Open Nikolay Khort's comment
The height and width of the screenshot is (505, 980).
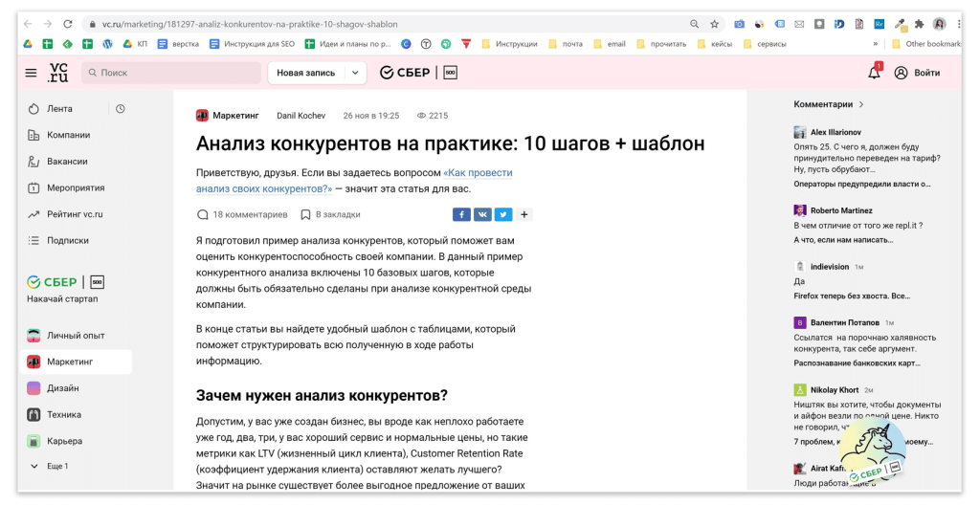point(866,415)
